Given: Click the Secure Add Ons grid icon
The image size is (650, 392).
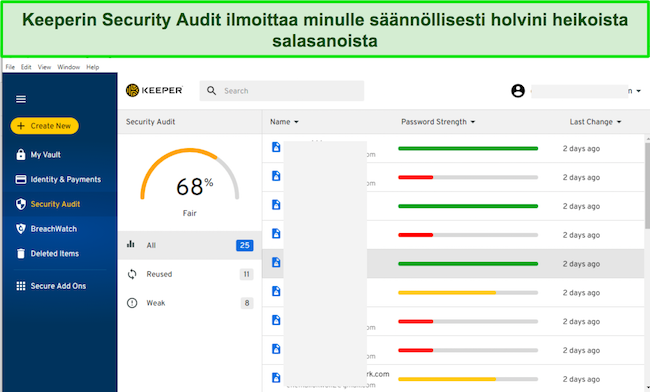Looking at the screenshot, I should (21, 286).
